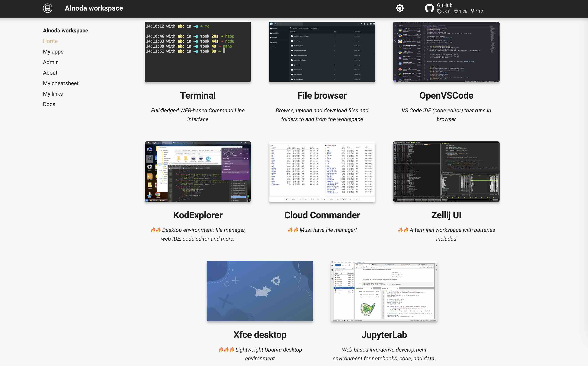Click "Must-have file manager!" description text
Image resolution: width=588 pixels, height=366 pixels.
point(328,230)
